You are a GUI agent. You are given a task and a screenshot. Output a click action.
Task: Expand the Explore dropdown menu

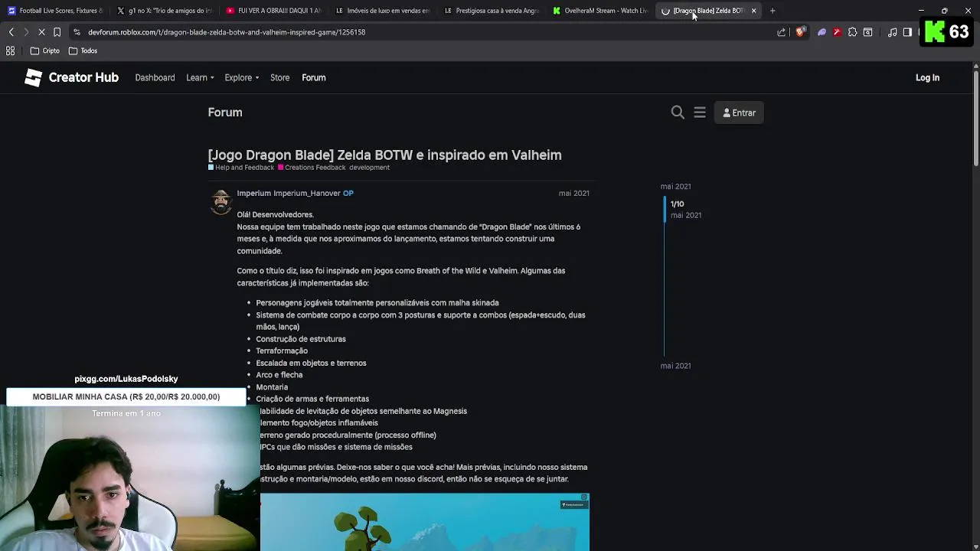(242, 77)
